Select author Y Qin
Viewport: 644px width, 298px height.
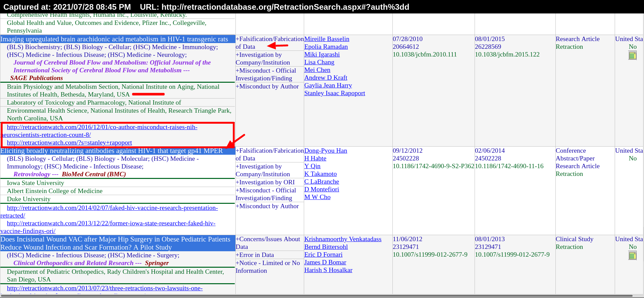[x=313, y=166]
